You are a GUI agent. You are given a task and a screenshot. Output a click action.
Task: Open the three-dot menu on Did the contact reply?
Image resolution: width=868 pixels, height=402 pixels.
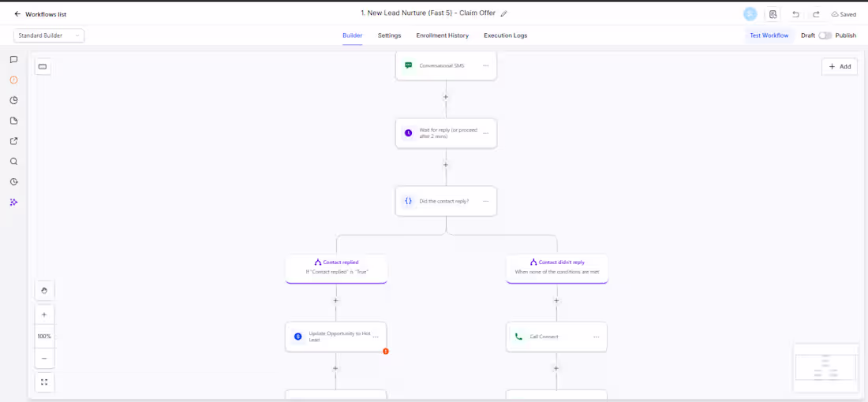pos(485,201)
